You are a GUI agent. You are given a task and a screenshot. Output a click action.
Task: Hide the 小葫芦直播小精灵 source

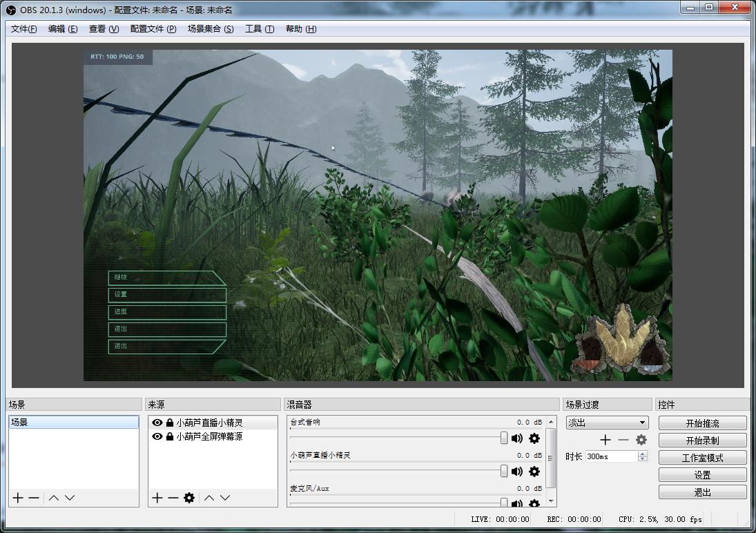coord(157,423)
